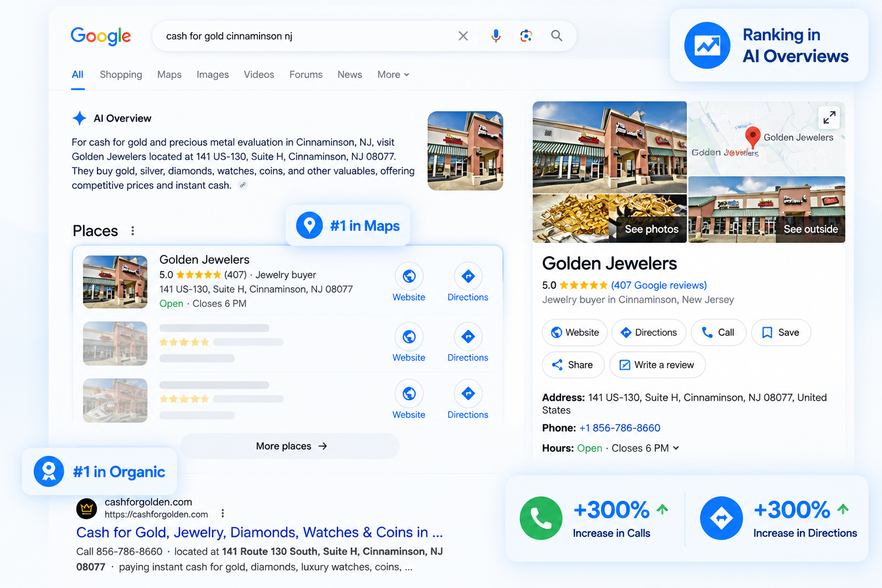Image resolution: width=882 pixels, height=588 pixels.
Task: Click the 141 US-130 address in places list
Action: [x=256, y=289]
